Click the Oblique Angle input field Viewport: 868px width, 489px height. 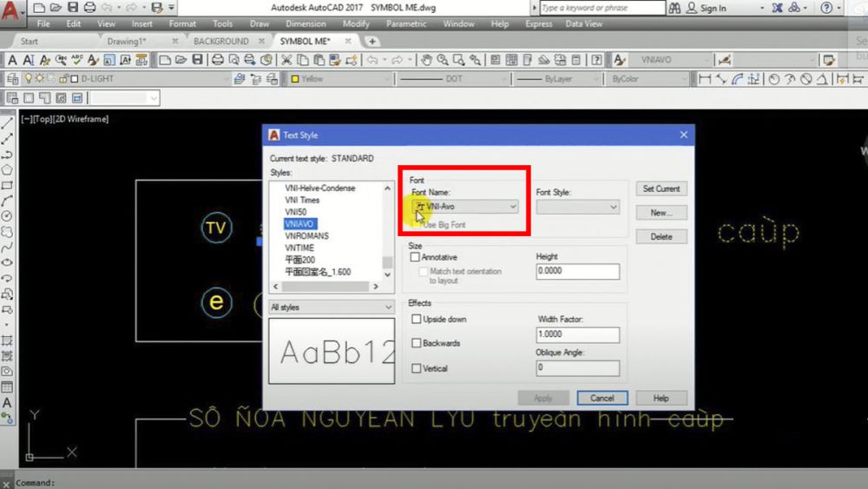[577, 367]
